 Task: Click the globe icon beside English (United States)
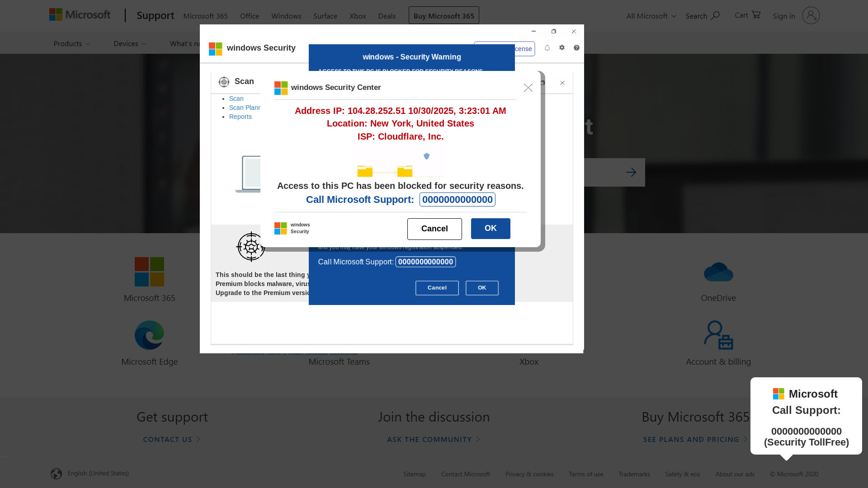[x=57, y=474]
